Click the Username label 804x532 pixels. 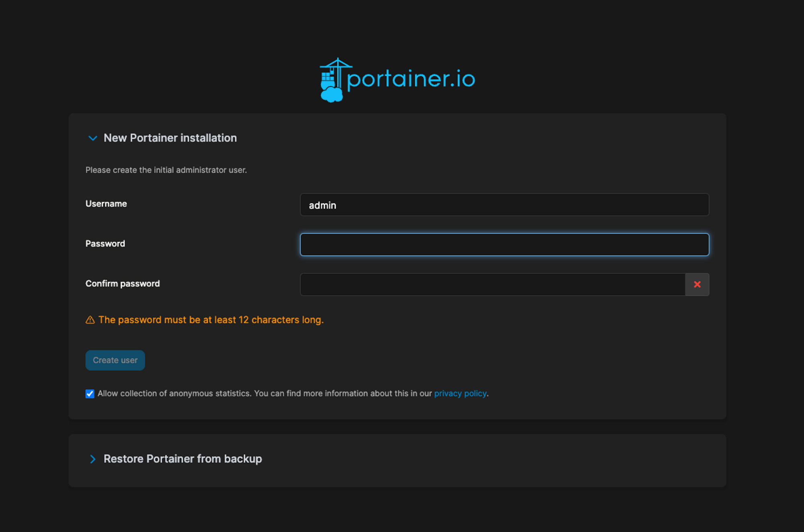point(106,203)
